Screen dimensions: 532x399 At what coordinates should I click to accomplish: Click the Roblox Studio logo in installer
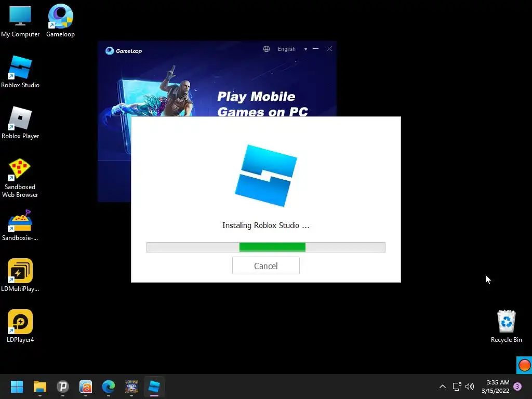click(x=266, y=176)
